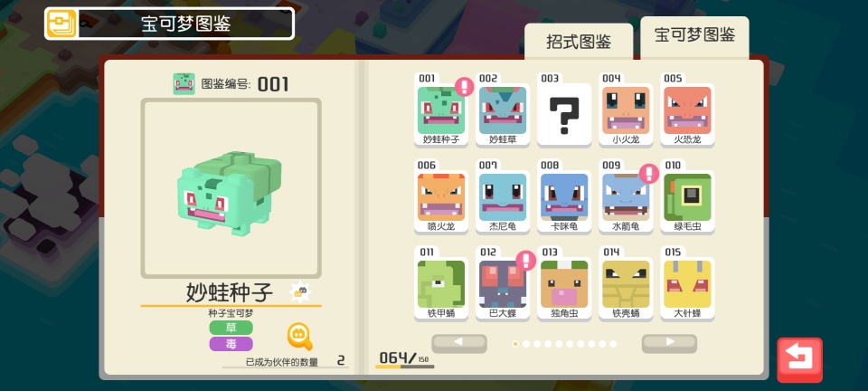Click the 草 grass type badge
This screenshot has width=868, height=391.
(x=231, y=328)
